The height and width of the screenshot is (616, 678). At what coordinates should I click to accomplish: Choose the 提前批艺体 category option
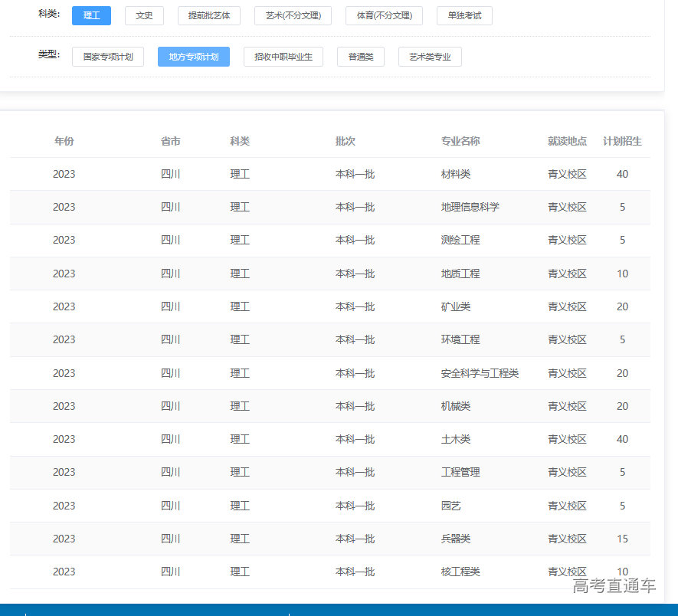[x=209, y=16]
